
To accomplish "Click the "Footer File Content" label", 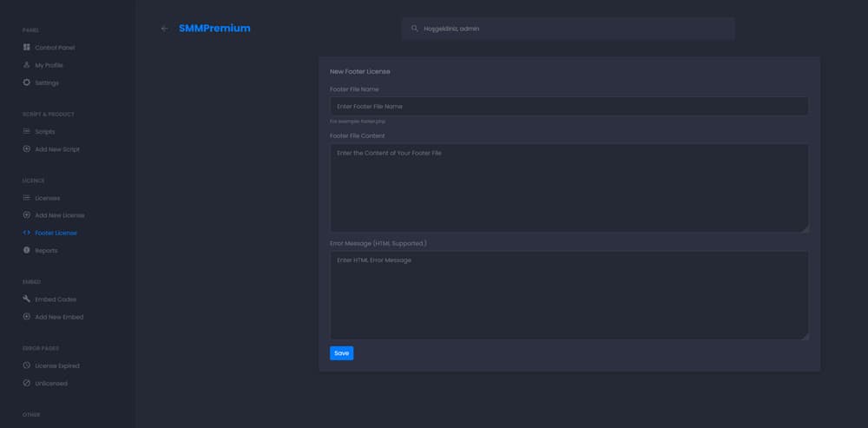I will click(357, 135).
